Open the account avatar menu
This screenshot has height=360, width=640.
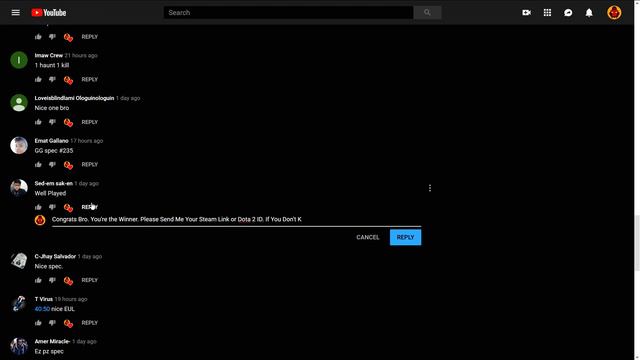[x=614, y=13]
